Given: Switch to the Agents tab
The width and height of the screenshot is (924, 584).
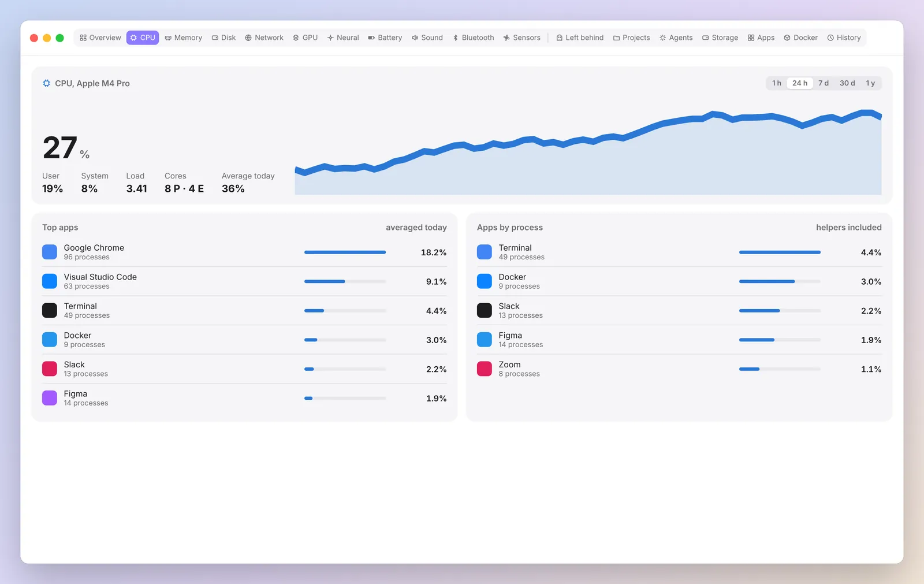Looking at the screenshot, I should 676,38.
